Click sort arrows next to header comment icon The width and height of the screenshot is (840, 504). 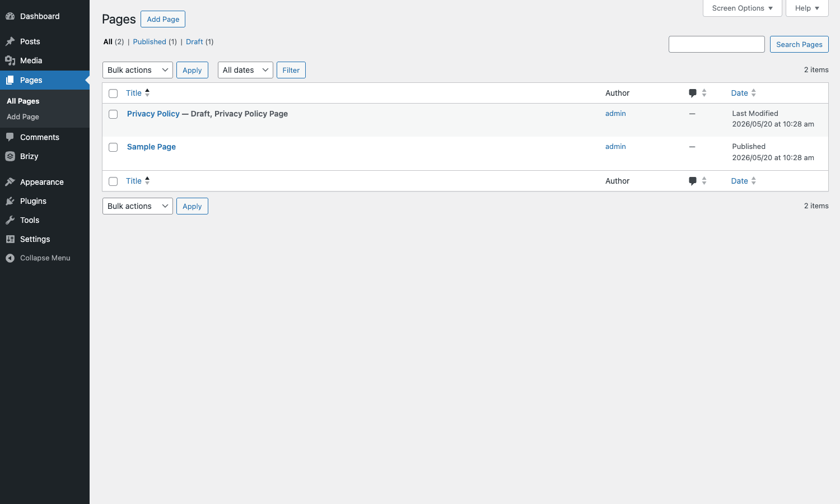click(704, 93)
